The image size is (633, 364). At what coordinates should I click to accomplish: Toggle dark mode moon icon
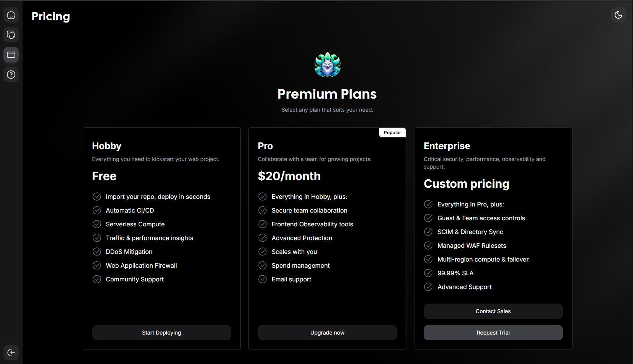[x=618, y=15]
